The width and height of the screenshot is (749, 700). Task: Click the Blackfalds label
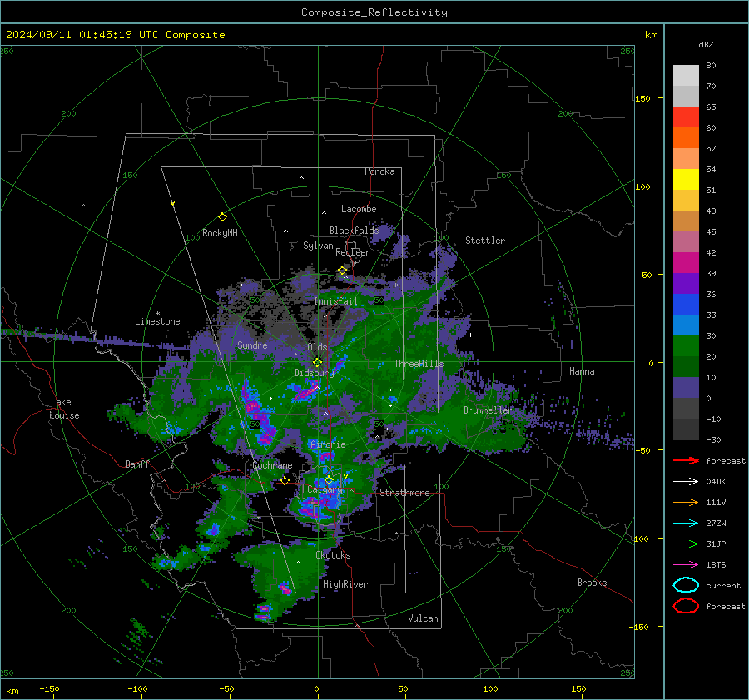click(354, 231)
